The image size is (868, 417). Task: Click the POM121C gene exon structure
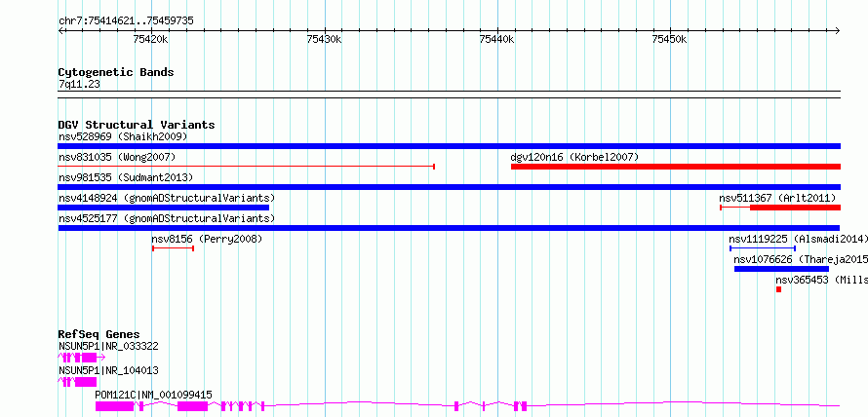click(x=468, y=406)
